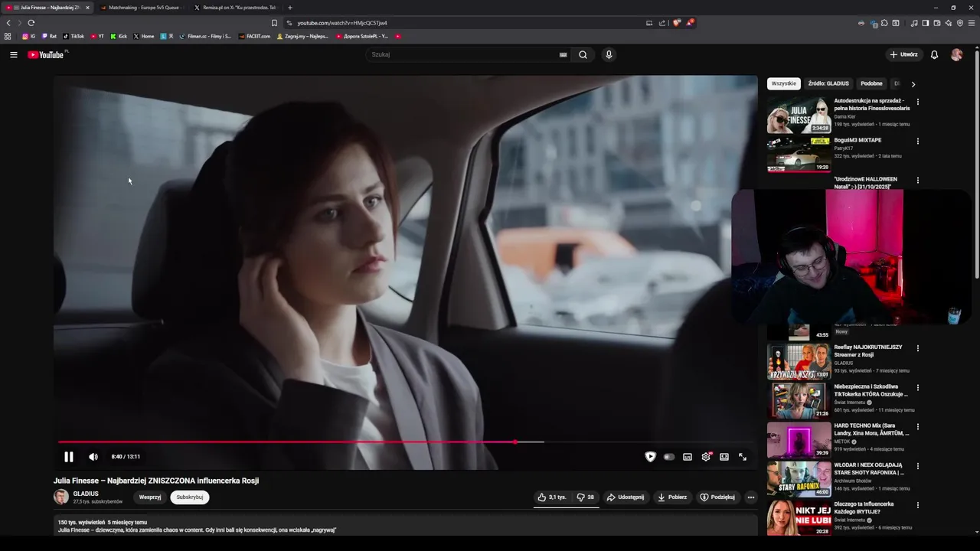Click the Podziękuj button
Viewport: 980px width, 551px height.
point(717,497)
